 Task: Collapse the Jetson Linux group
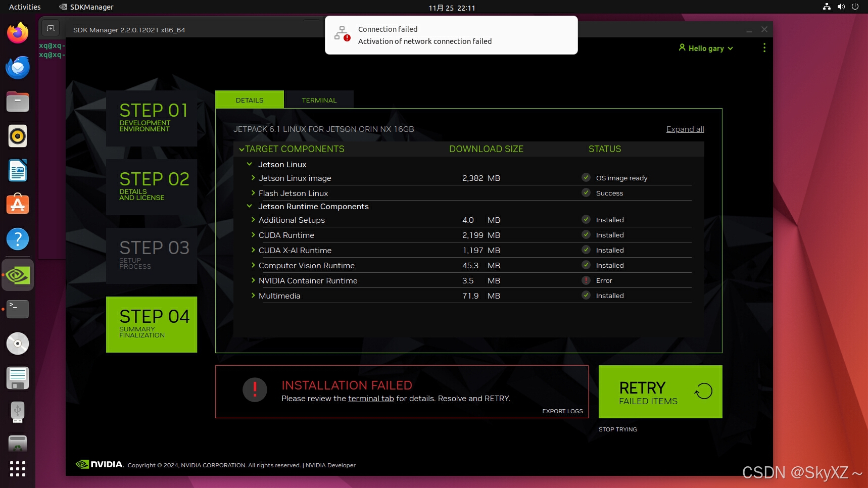[x=249, y=164]
